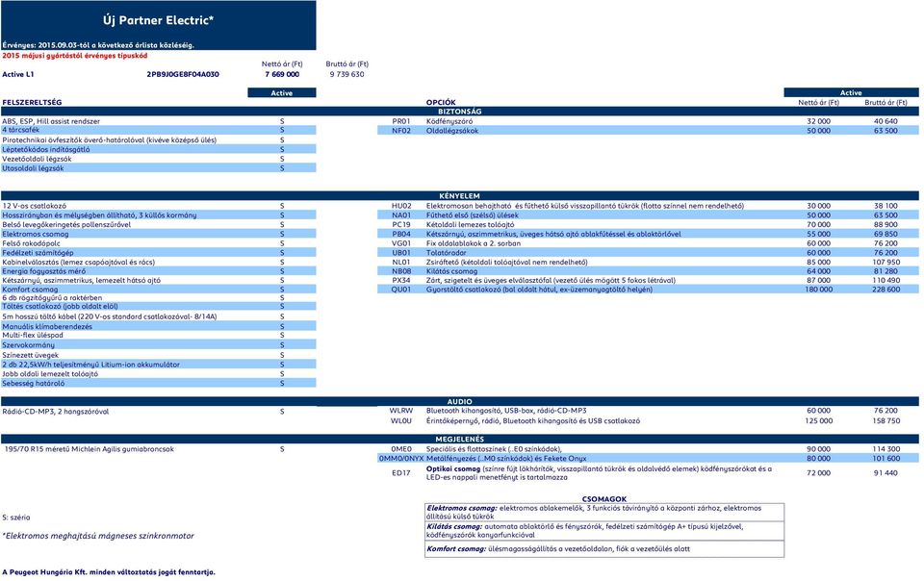924x581 pixels.
Task: Select the row "195/70 R15 méretű Michelin Agilis gumiabroncsok"
Action: pyautogui.click(x=159, y=449)
